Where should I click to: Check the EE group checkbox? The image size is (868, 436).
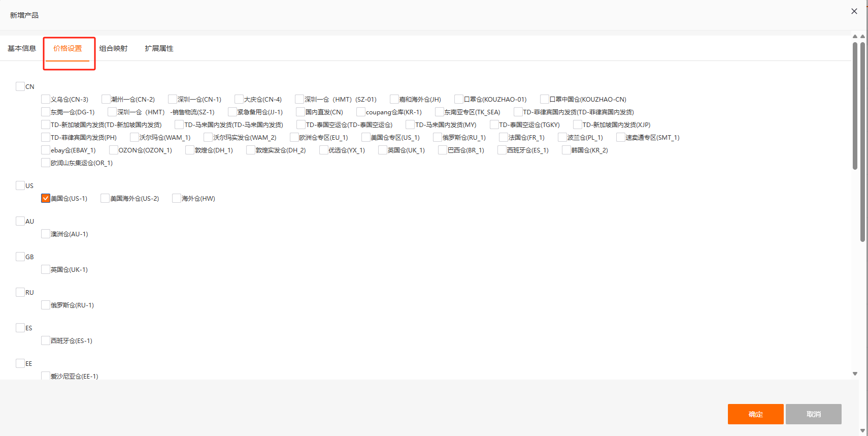[20, 363]
